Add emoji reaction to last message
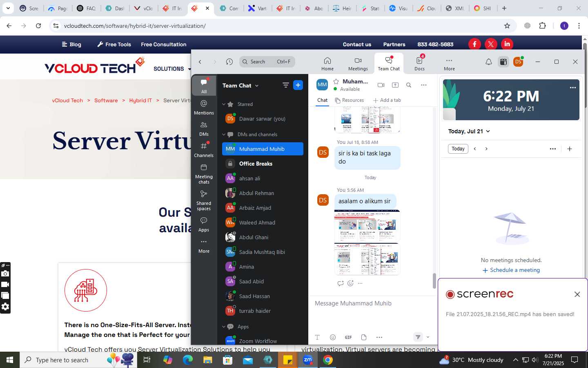Viewport: 588px width, 368px height. pyautogui.click(x=350, y=283)
